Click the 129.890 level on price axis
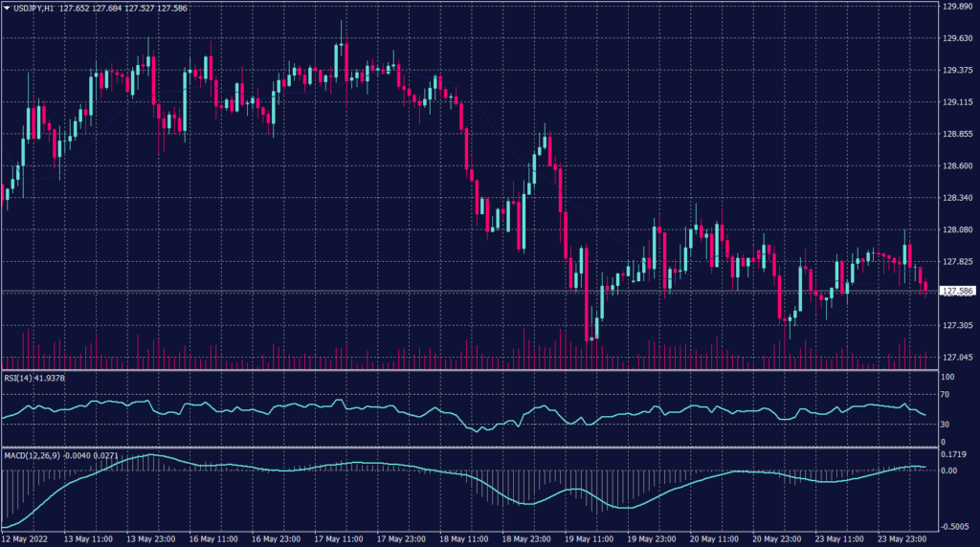Viewport: 980px width, 547px height. [x=957, y=7]
